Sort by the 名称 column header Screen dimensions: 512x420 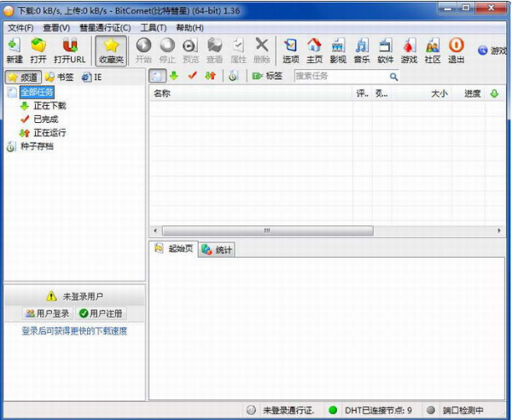(250, 94)
